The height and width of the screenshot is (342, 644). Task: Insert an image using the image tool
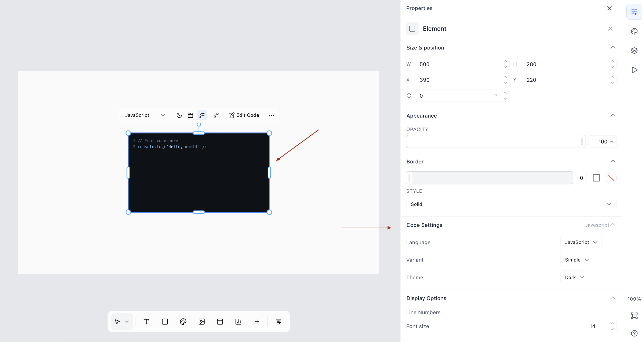coord(202,322)
